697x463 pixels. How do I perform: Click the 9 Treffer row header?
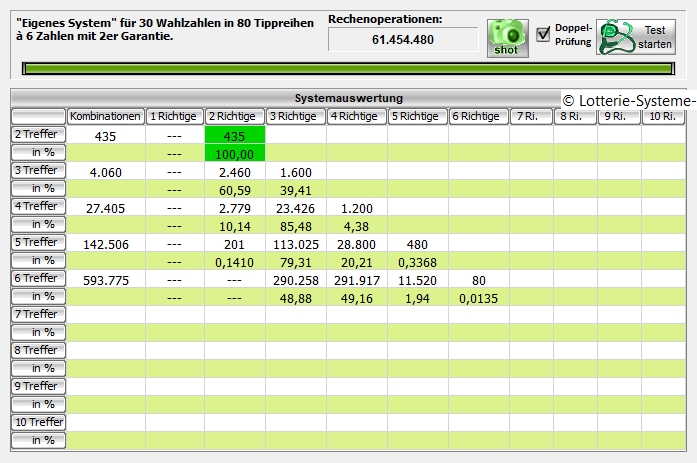tap(38, 386)
